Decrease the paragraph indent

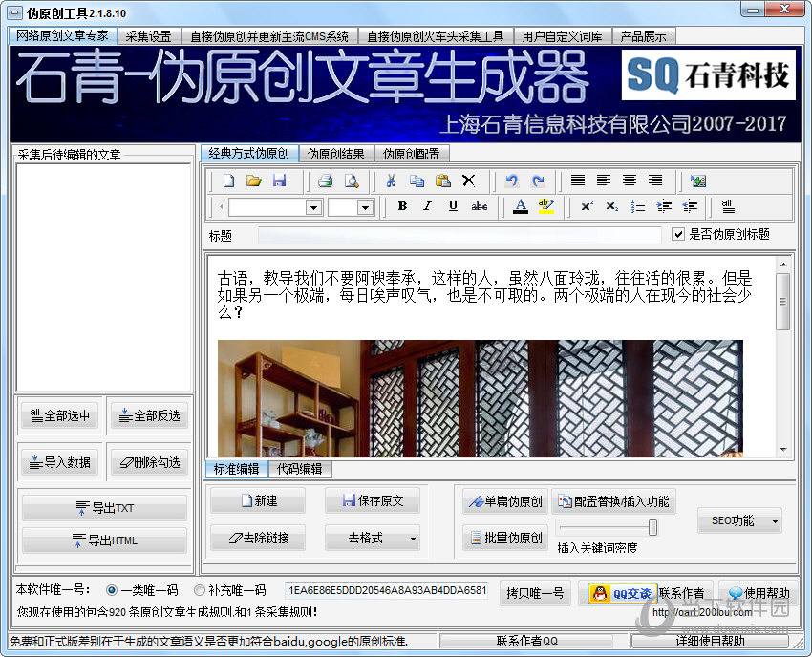coord(690,206)
